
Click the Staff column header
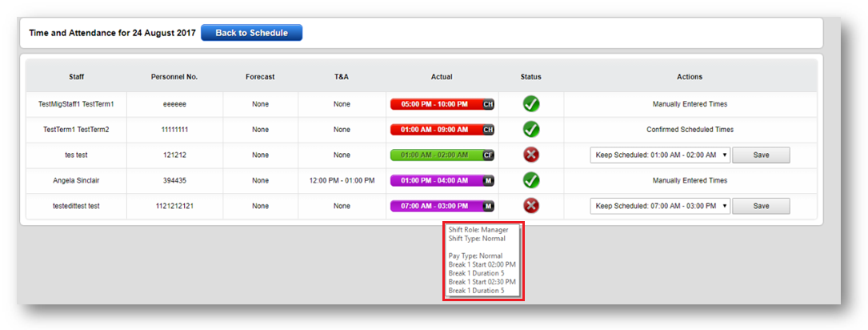point(76,77)
